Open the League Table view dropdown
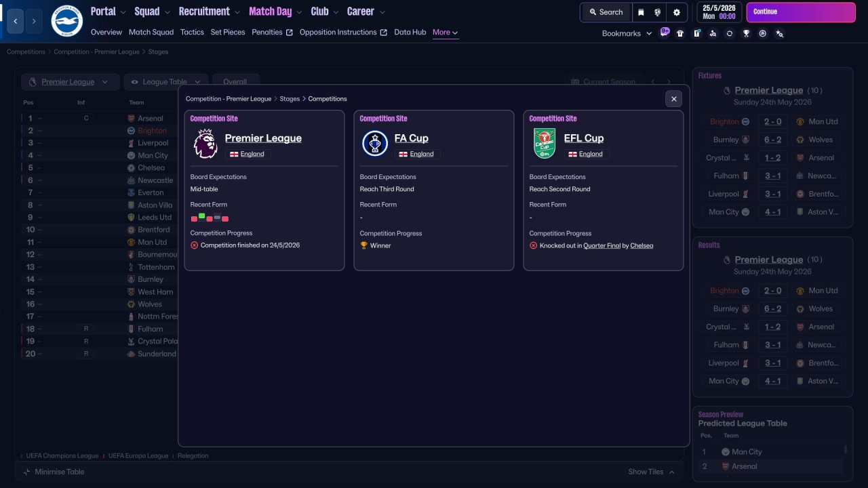Screen dimensions: 868x488 (x=166, y=82)
